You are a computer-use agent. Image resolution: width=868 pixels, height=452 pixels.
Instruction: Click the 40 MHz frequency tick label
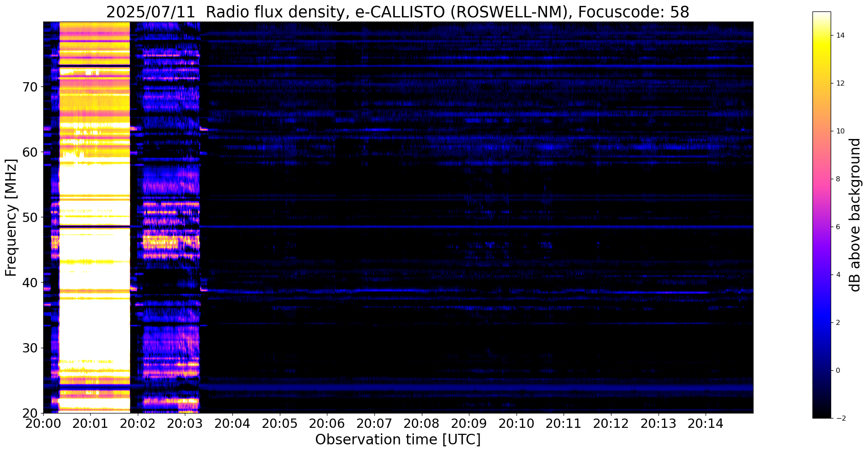click(31, 283)
